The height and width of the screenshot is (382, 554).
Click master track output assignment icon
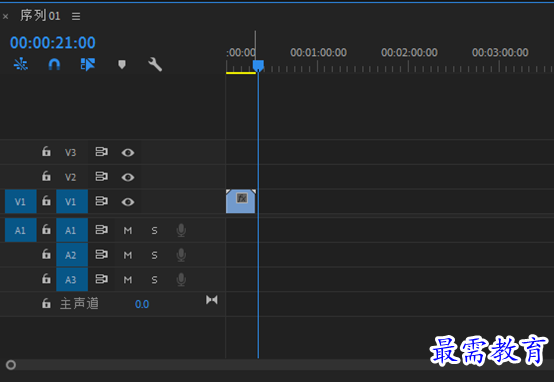[x=212, y=300]
